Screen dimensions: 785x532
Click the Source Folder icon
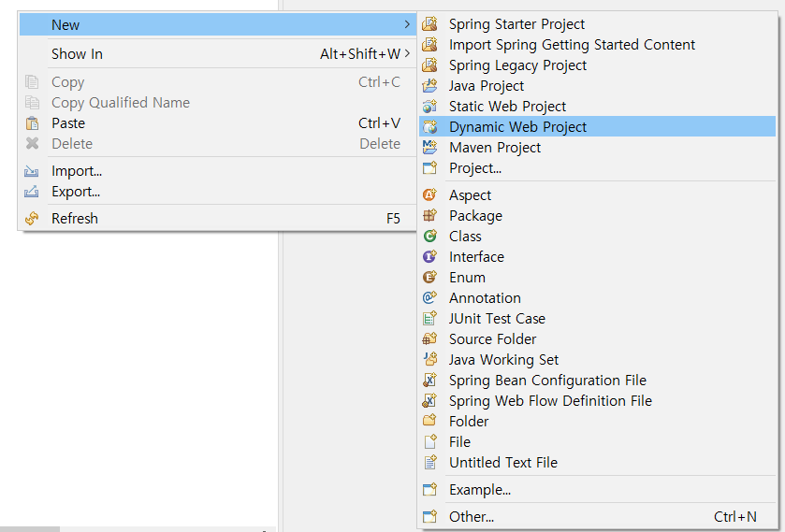point(429,338)
